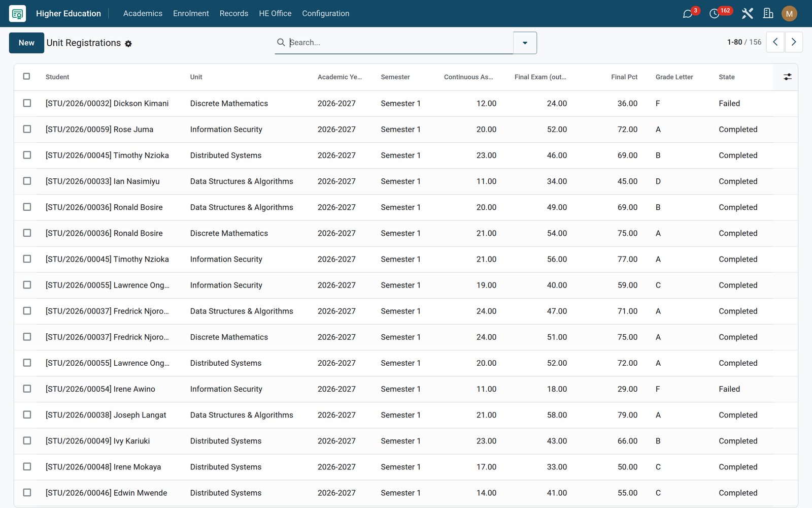Click the New button
812x508 pixels.
point(26,43)
